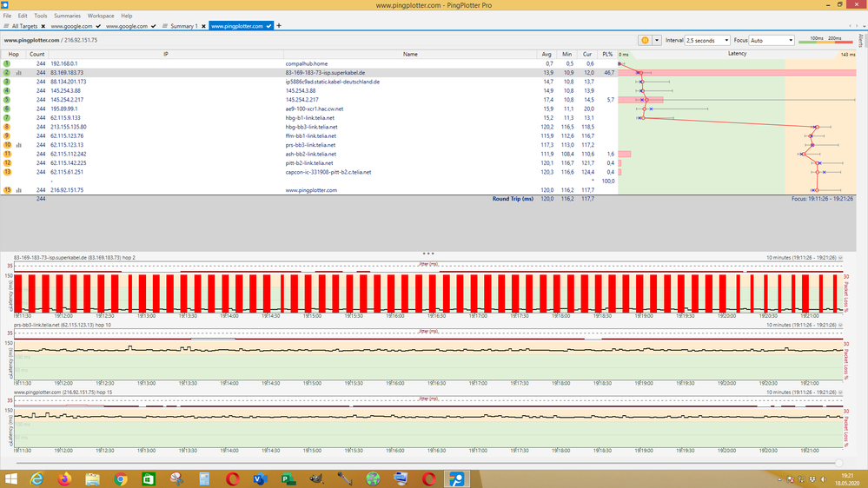Open the Workspace menu

[x=101, y=16]
